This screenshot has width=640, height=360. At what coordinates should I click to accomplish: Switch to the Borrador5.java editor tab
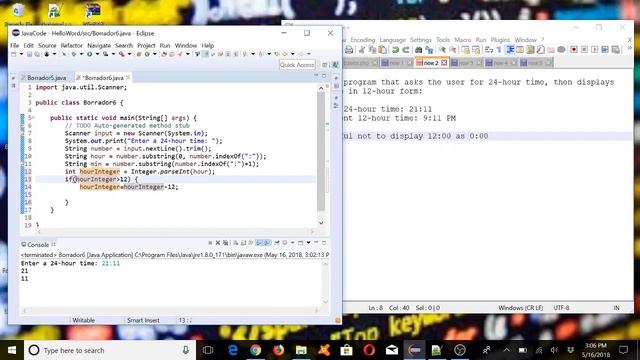point(47,78)
